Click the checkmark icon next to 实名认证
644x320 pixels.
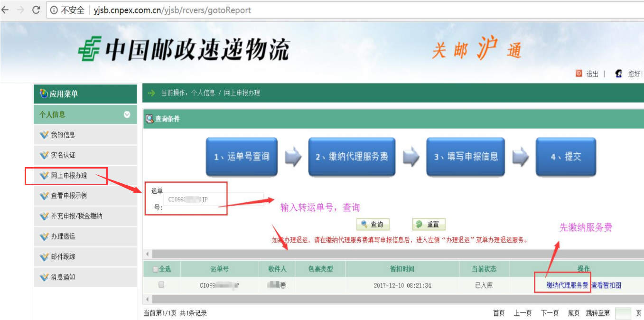coord(44,155)
